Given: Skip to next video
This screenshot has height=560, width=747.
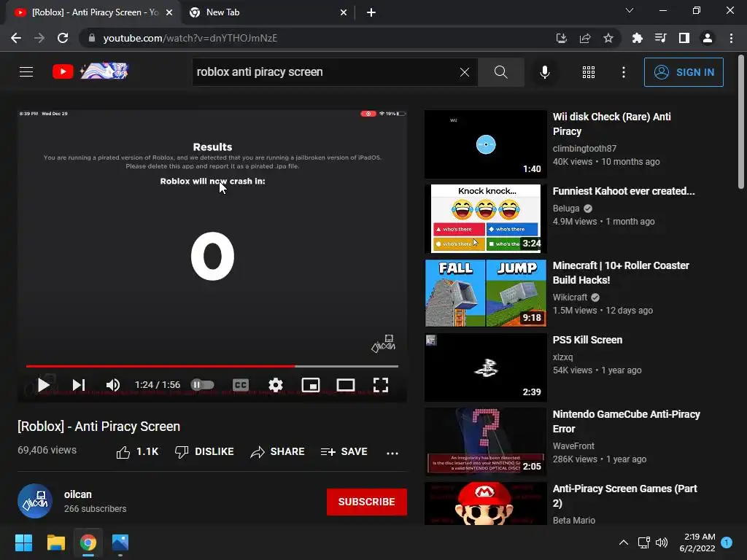Looking at the screenshot, I should (79, 385).
